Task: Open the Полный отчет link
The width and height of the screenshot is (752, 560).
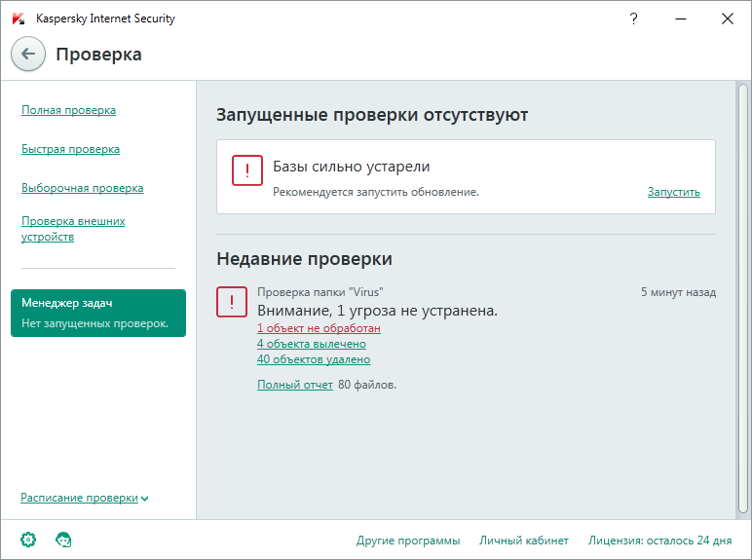Action: click(295, 385)
